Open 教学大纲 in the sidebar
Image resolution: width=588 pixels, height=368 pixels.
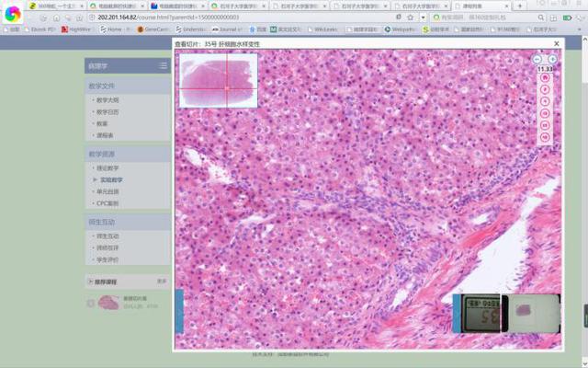tap(107, 99)
